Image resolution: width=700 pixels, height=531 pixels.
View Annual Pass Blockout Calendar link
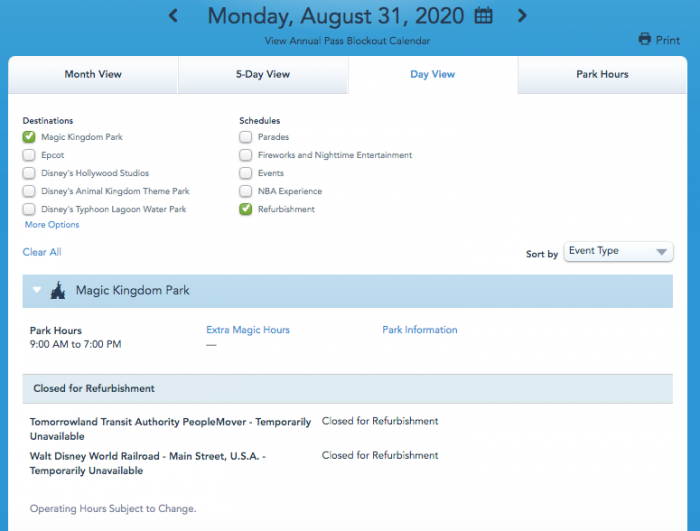tap(348, 41)
